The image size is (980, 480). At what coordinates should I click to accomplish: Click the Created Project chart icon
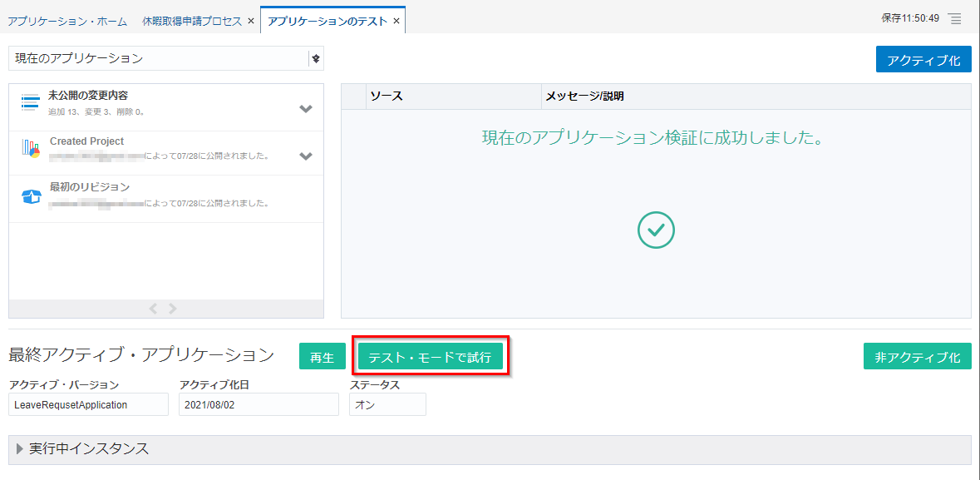[31, 149]
